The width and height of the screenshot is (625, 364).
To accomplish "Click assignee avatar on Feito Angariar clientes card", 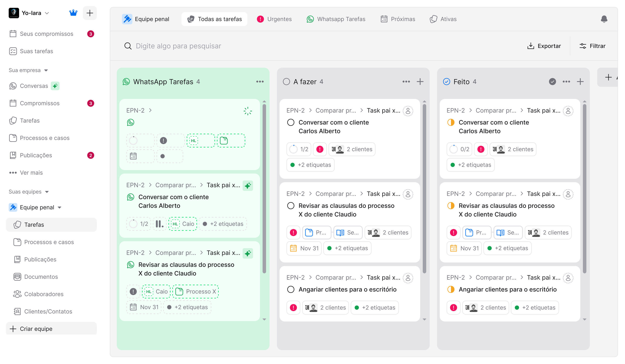I will 568,278.
